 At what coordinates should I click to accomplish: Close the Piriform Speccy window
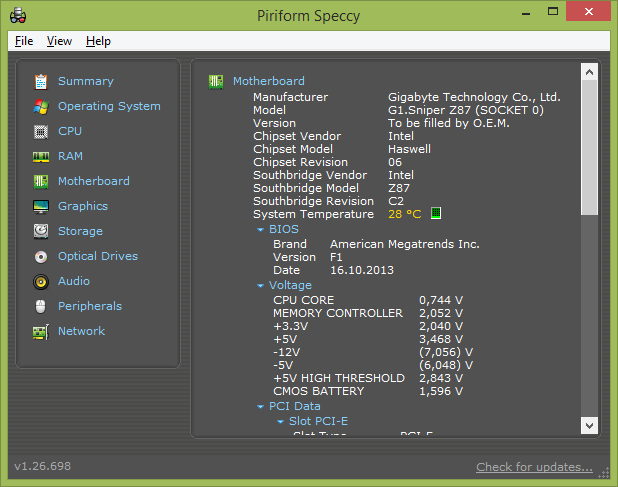[588, 11]
